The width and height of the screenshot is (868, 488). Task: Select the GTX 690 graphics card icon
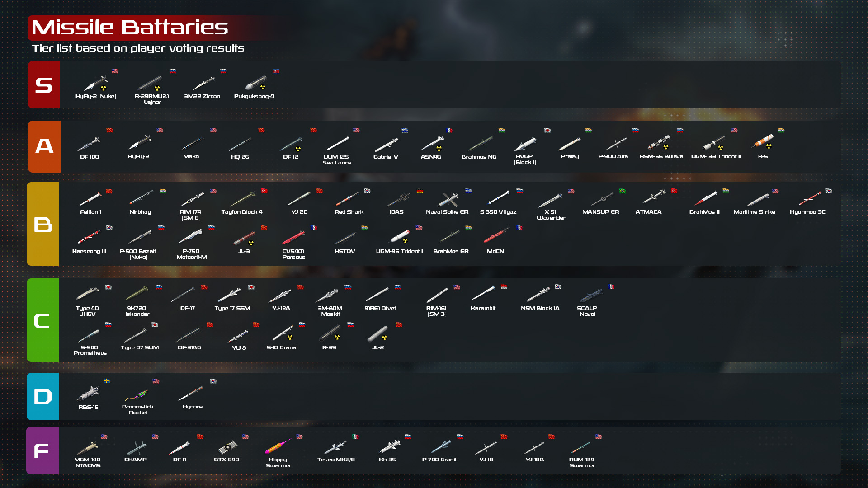(227, 448)
